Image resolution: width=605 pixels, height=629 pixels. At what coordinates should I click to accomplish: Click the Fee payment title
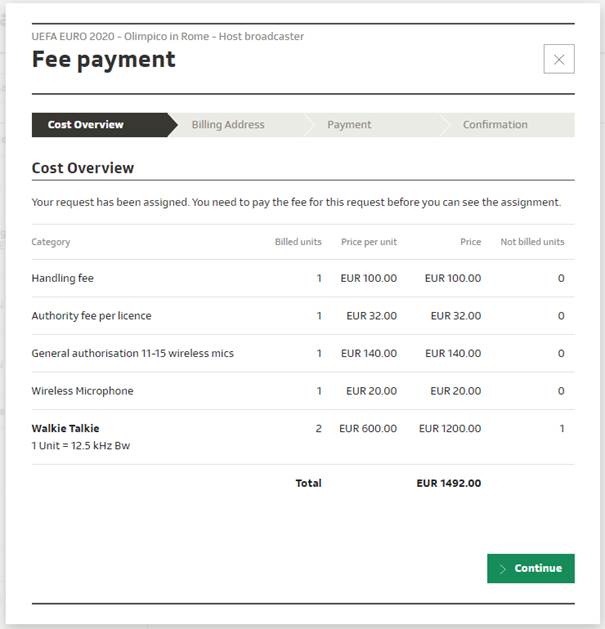[103, 59]
